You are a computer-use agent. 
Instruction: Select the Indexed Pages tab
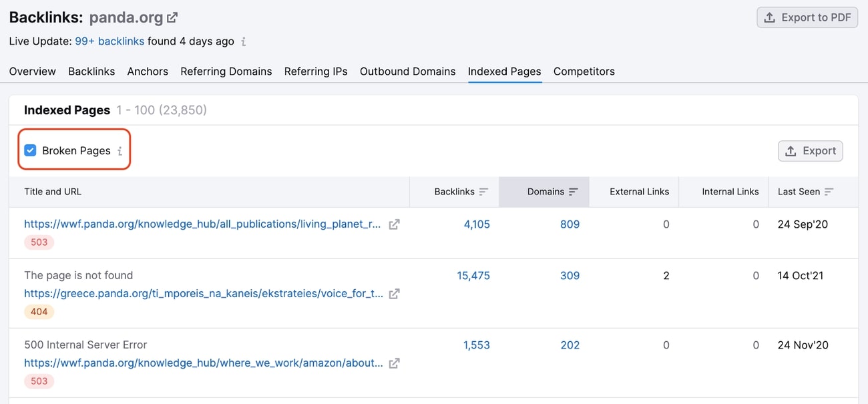(x=505, y=71)
